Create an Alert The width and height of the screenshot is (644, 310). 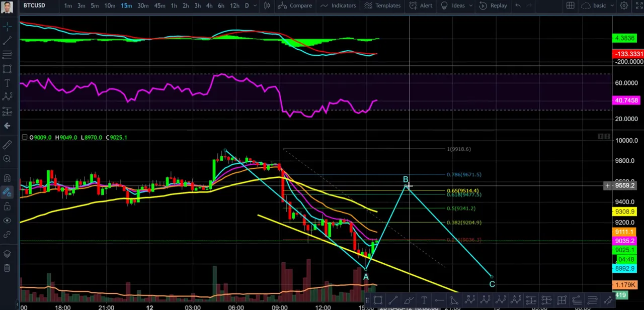pyautogui.click(x=421, y=6)
